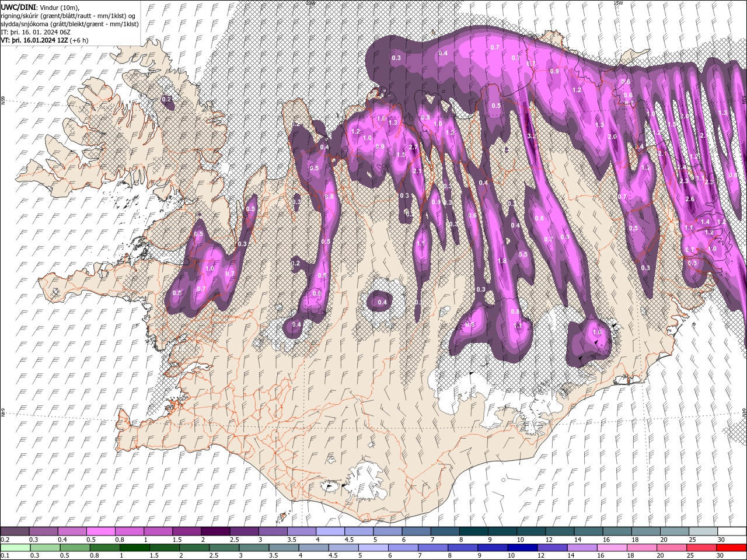The width and height of the screenshot is (747, 560).
Task: Click the 'rigning/skúrir' legend description line
Action: (x=68, y=16)
